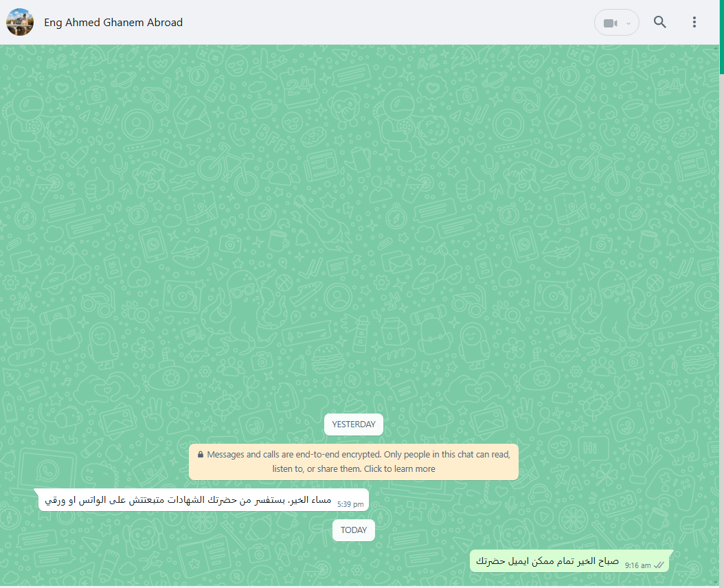The width and height of the screenshot is (724, 588).
Task: Open Eng Ahmed Ghanem Abroad contact info
Action: [x=113, y=22]
